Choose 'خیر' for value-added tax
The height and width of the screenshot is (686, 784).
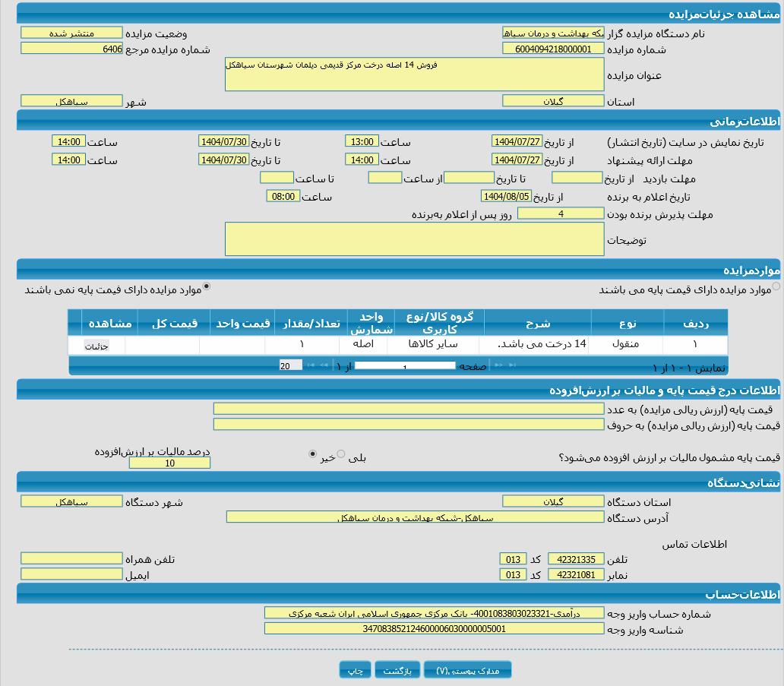coord(312,454)
